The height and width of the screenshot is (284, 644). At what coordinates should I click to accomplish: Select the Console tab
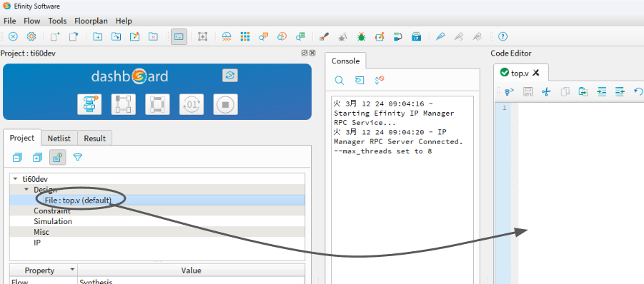pos(345,61)
